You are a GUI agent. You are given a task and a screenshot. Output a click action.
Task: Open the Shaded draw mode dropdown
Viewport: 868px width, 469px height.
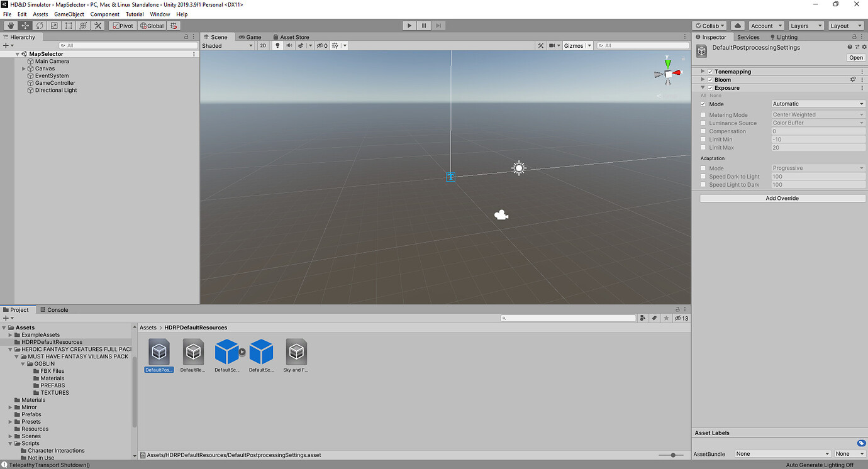pyautogui.click(x=226, y=45)
